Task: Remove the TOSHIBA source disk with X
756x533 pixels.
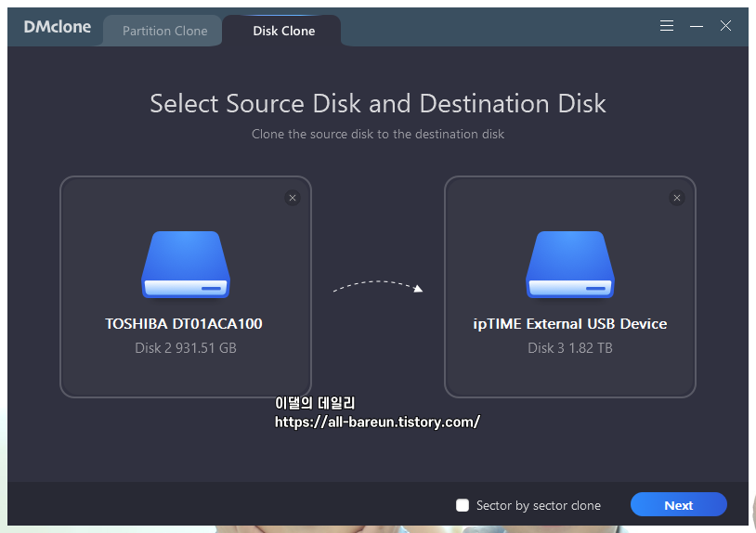Action: (293, 198)
